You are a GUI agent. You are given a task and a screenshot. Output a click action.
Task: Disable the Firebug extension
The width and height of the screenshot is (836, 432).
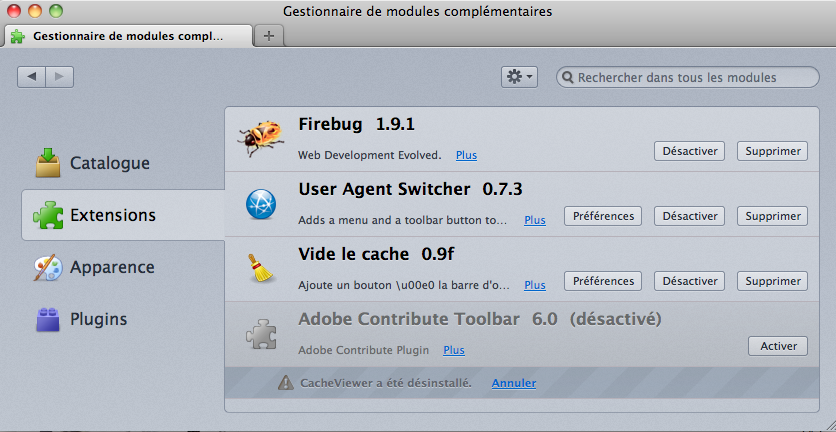point(689,151)
